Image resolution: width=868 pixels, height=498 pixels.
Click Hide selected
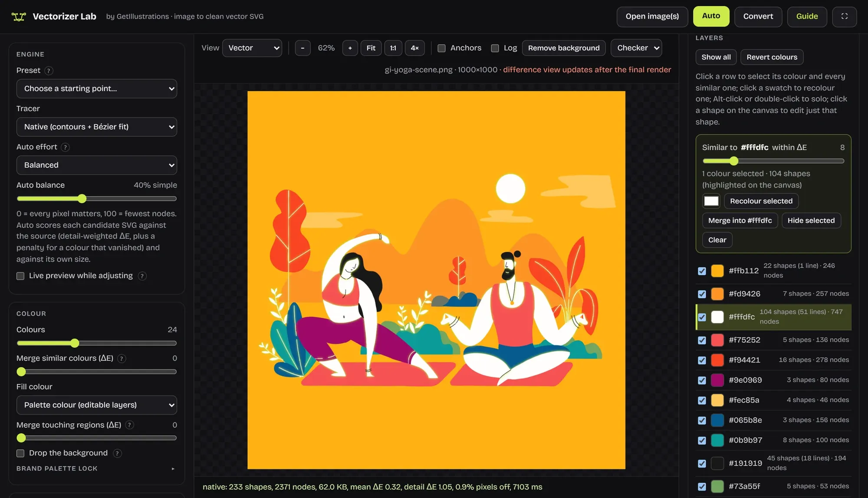[811, 221]
